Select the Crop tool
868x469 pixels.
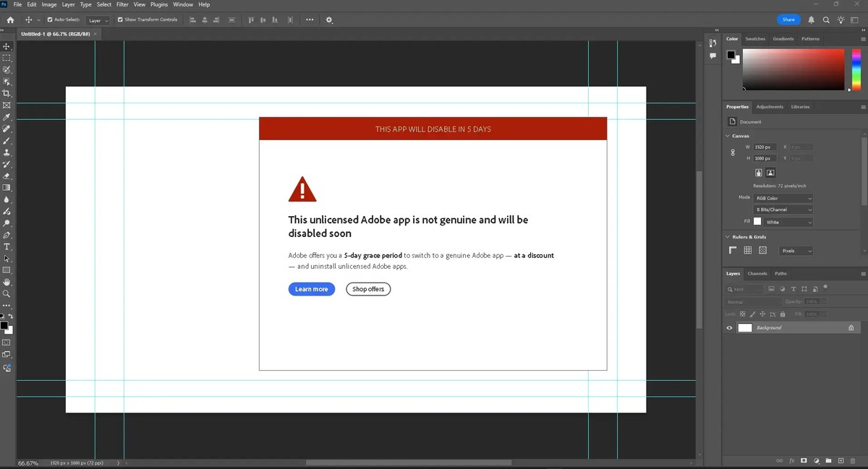7,93
